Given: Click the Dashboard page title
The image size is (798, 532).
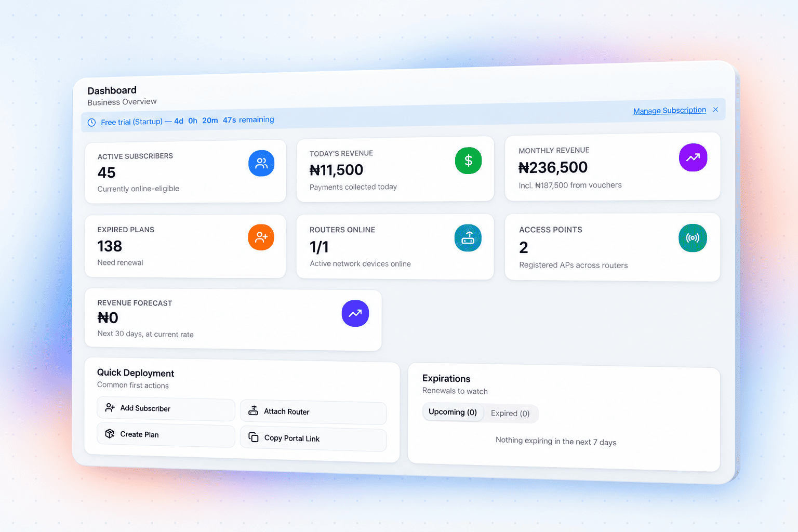Looking at the screenshot, I should click(x=112, y=90).
